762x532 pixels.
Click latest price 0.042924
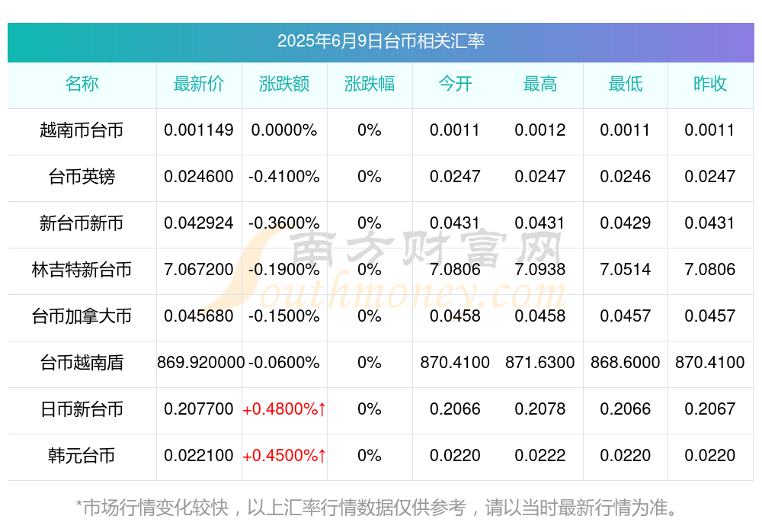tap(199, 223)
